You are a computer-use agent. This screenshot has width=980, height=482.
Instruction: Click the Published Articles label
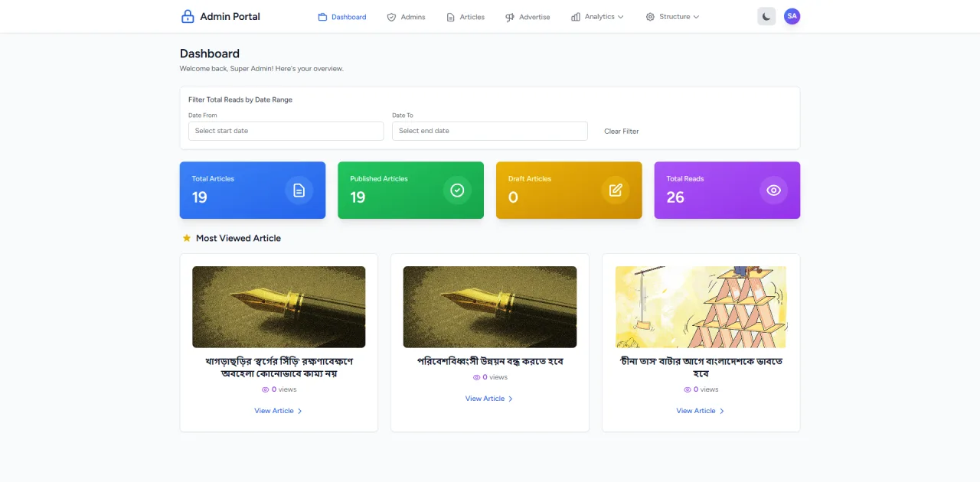click(379, 179)
